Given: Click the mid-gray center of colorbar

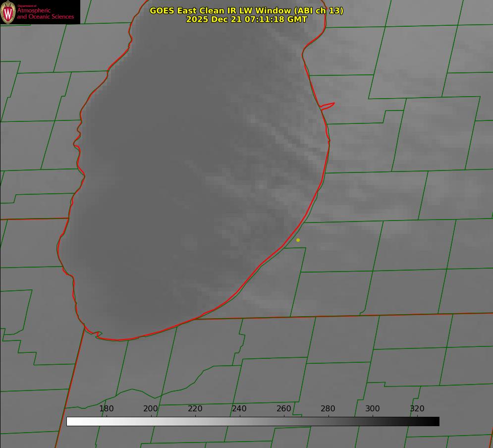Looking at the screenshot, I should [x=253, y=422].
